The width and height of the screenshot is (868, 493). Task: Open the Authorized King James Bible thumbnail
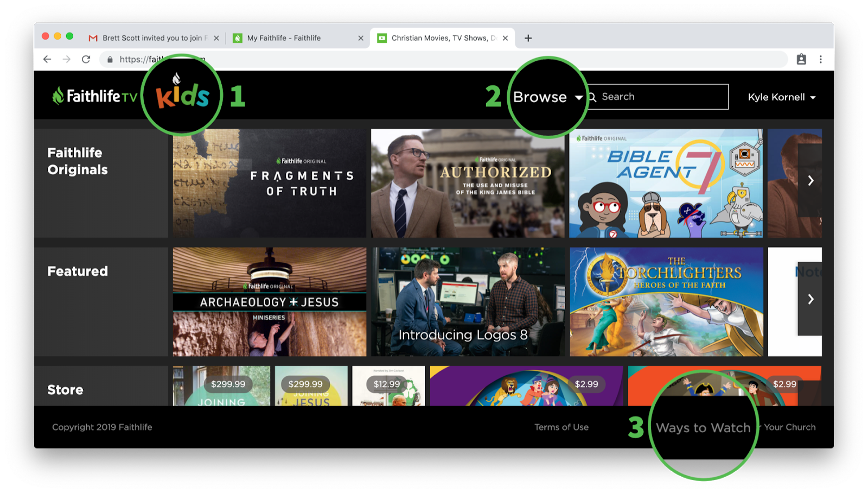[468, 183]
